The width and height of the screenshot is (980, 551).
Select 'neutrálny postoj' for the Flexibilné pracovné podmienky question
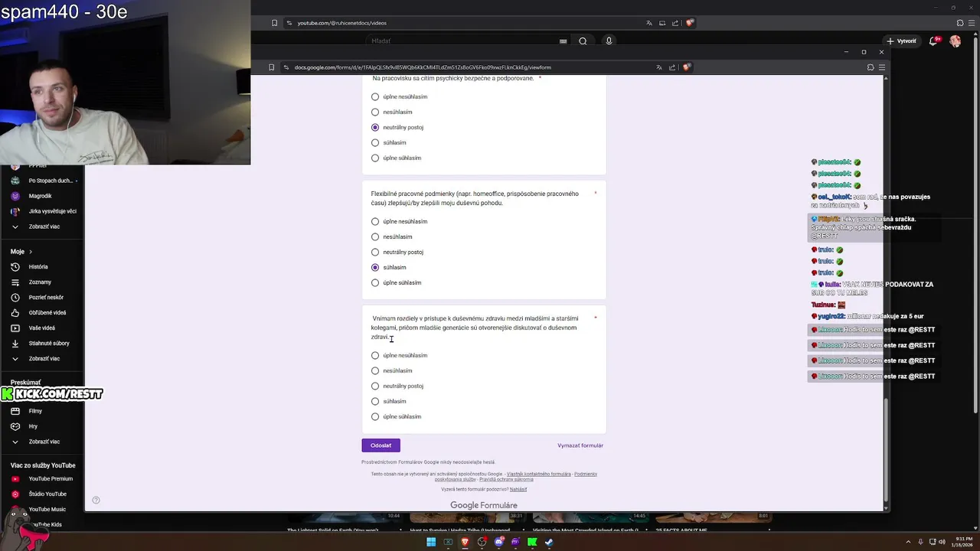click(x=375, y=252)
